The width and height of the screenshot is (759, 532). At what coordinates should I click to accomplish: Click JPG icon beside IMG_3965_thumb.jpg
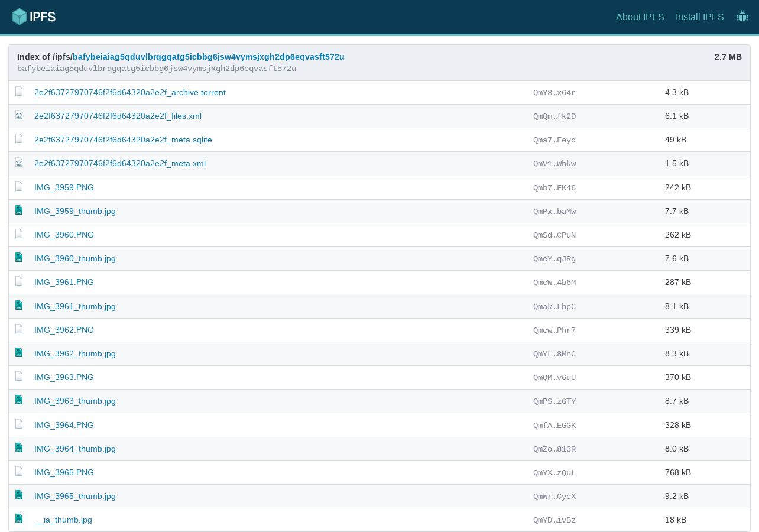(19, 495)
